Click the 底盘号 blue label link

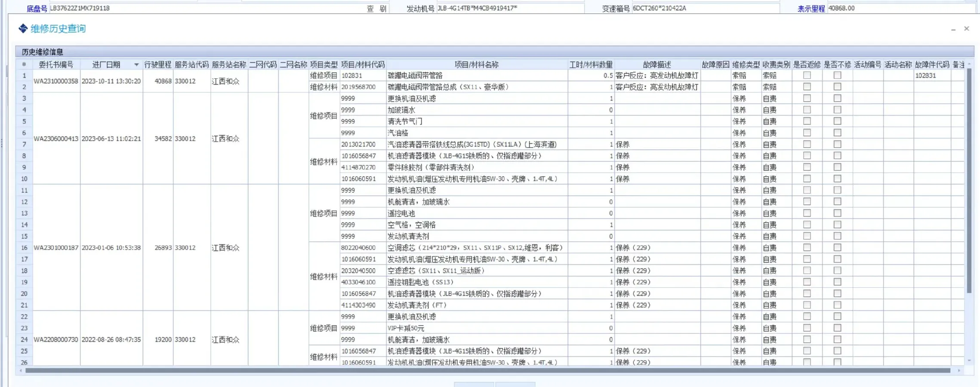click(37, 7)
